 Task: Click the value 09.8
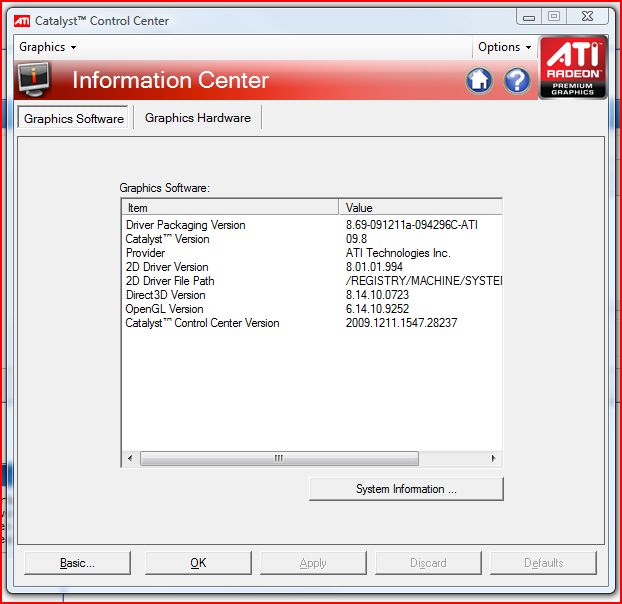tap(356, 239)
